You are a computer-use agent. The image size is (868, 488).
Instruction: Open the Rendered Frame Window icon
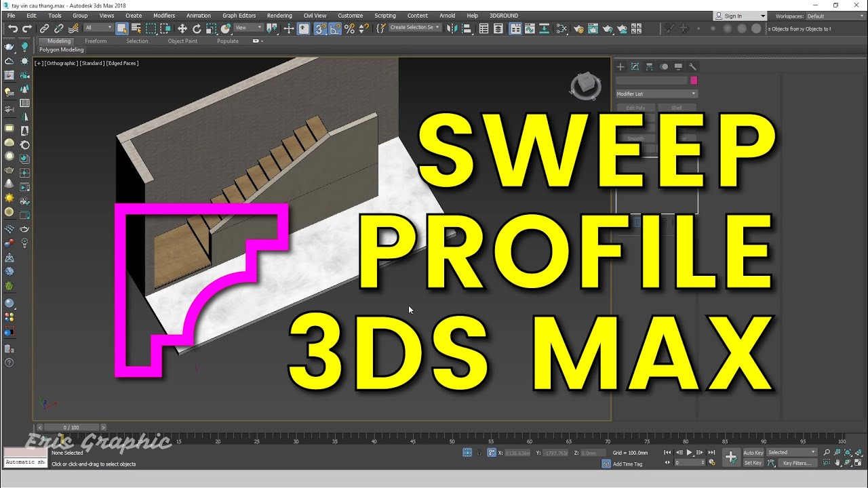[x=593, y=28]
